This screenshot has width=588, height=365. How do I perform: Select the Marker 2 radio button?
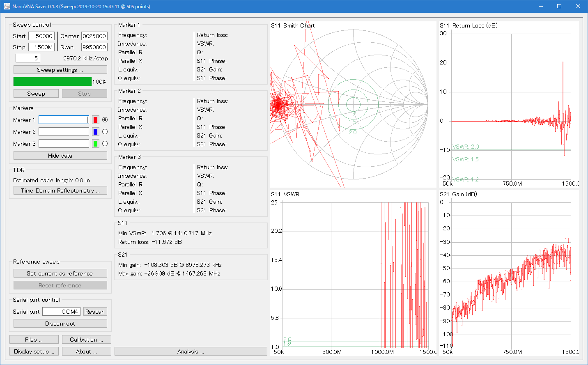[x=105, y=132]
